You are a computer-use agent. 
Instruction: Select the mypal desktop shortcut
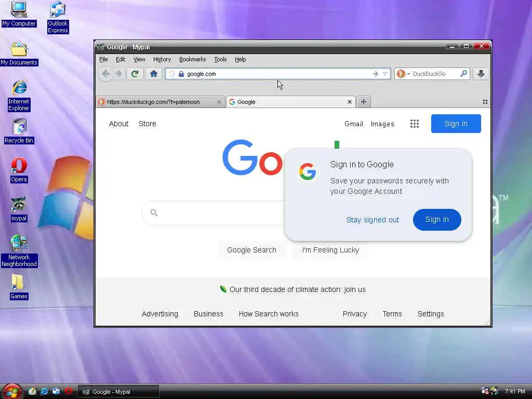click(x=19, y=209)
